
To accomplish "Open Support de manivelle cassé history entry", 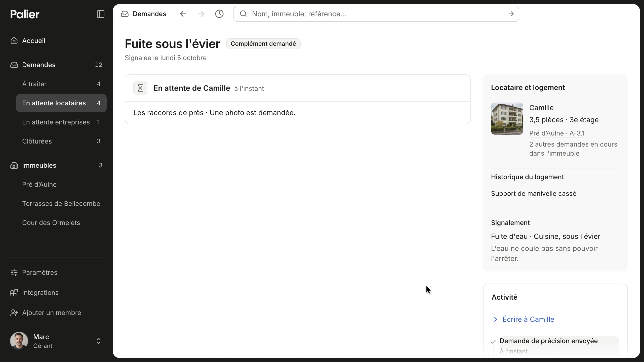I will tap(534, 194).
